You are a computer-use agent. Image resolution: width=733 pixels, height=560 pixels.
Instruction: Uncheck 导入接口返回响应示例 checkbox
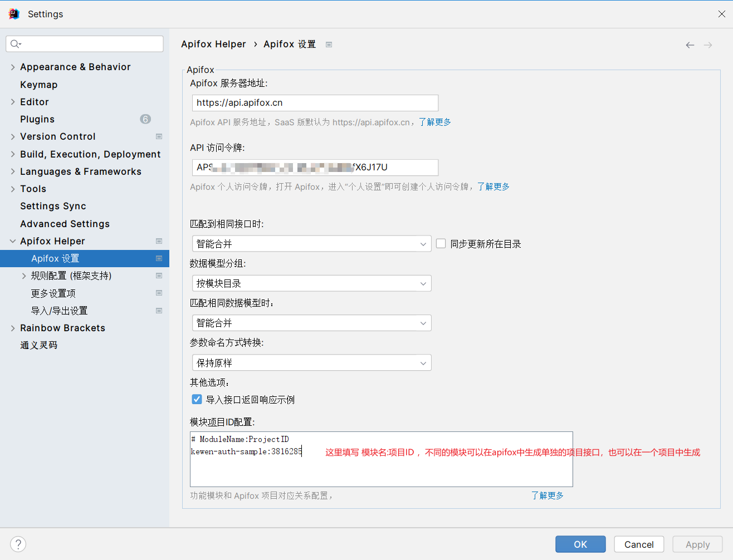pos(197,399)
